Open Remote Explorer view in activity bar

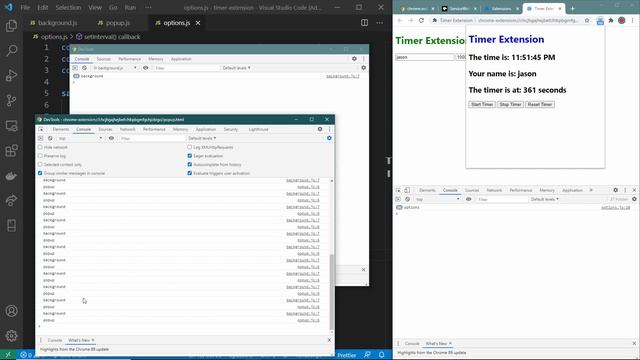pos(11,126)
